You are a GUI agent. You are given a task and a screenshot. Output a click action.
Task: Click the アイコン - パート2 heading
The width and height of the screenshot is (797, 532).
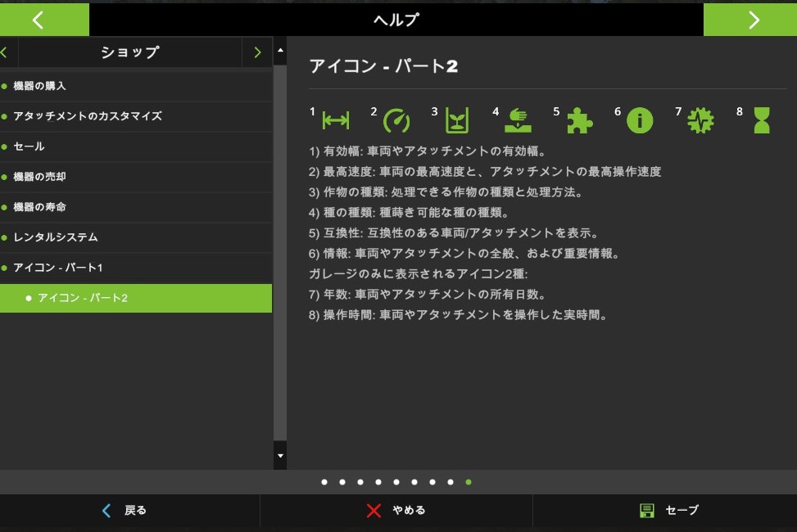pyautogui.click(x=383, y=66)
